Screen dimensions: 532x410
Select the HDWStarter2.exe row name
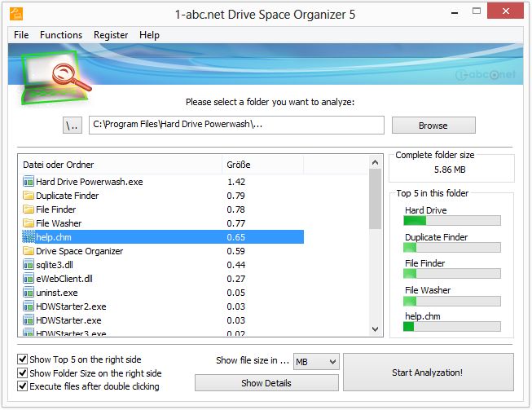pos(71,306)
